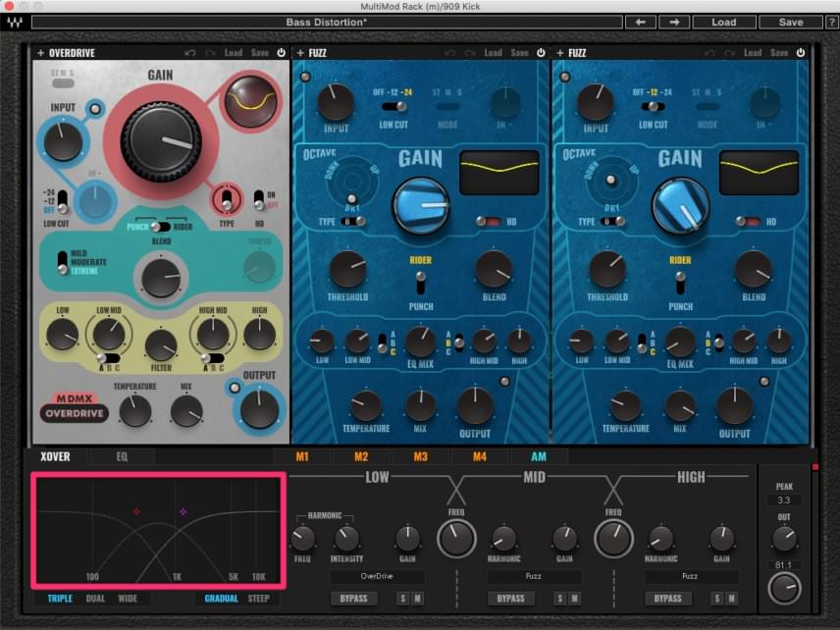Undo in the Overdrive module header
Viewport: 840px width, 630px height.
(x=190, y=53)
